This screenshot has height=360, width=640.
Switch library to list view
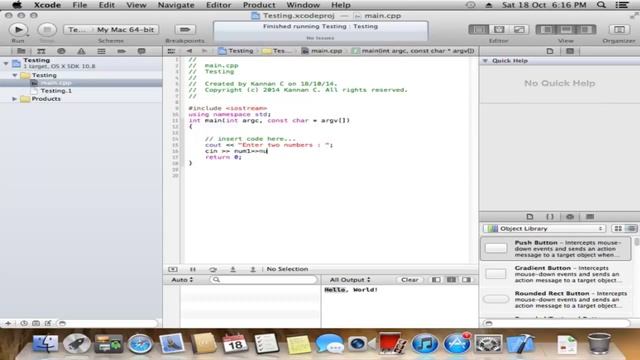[x=631, y=229]
